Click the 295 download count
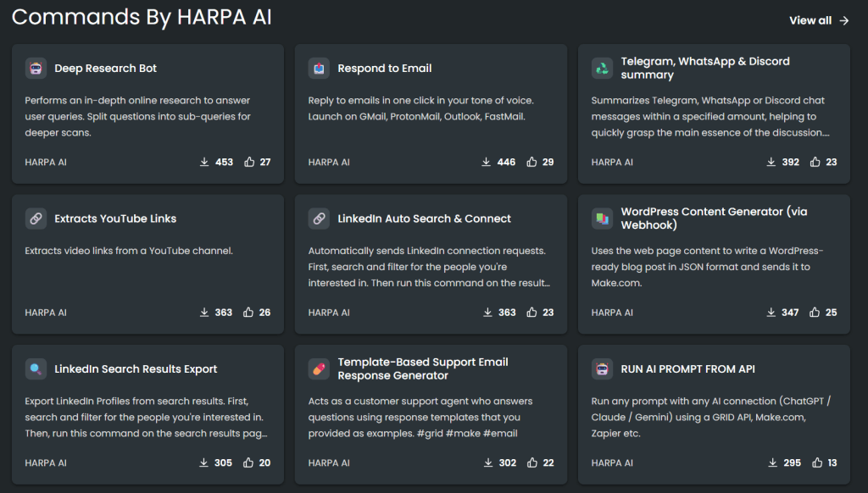 coord(793,463)
